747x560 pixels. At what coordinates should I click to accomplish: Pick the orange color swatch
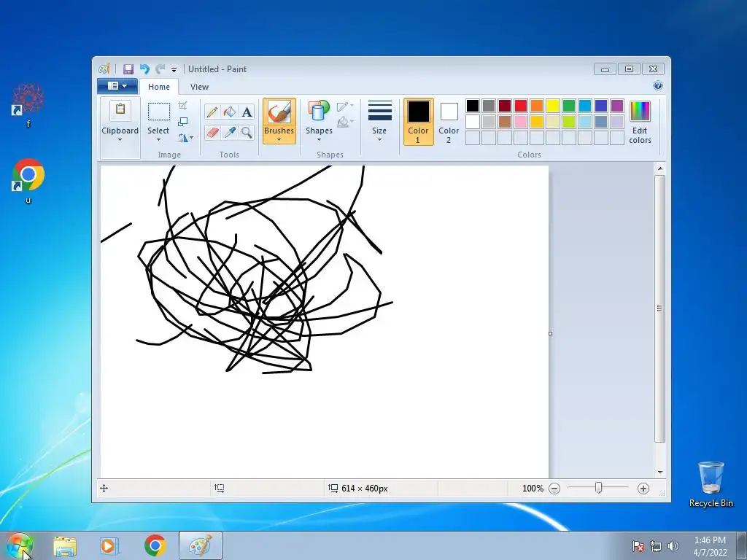[x=537, y=105]
